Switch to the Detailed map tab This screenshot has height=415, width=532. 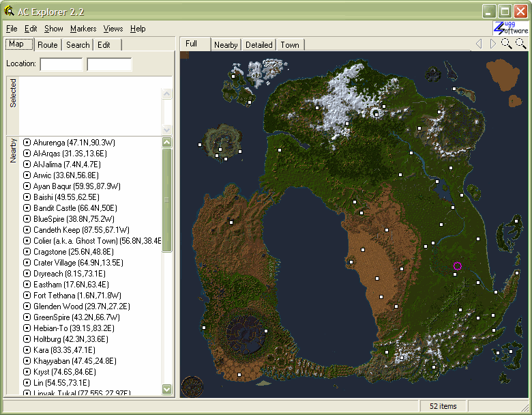click(258, 45)
